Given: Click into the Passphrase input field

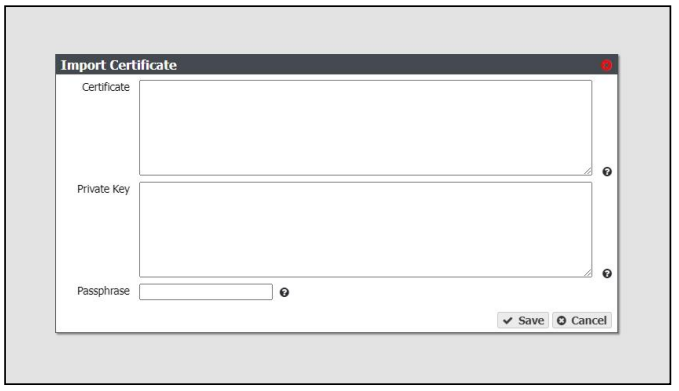Looking at the screenshot, I should coord(206,292).
